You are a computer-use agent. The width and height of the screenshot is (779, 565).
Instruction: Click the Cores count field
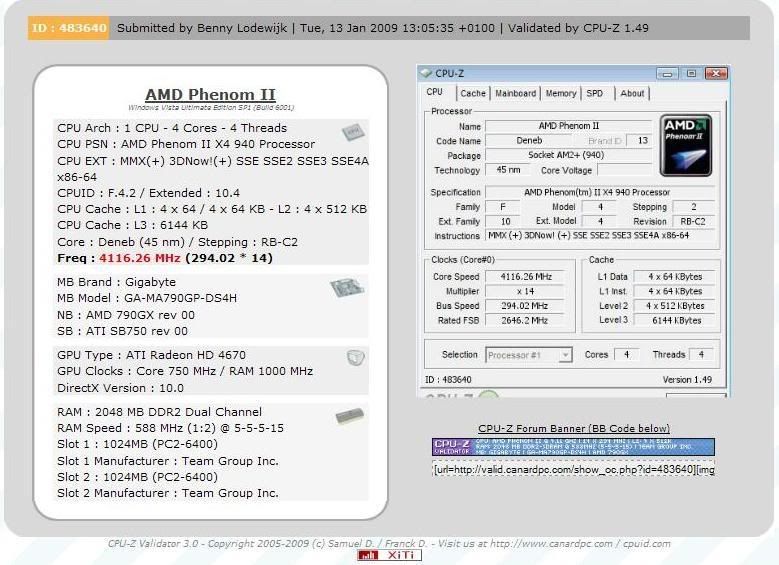626,354
